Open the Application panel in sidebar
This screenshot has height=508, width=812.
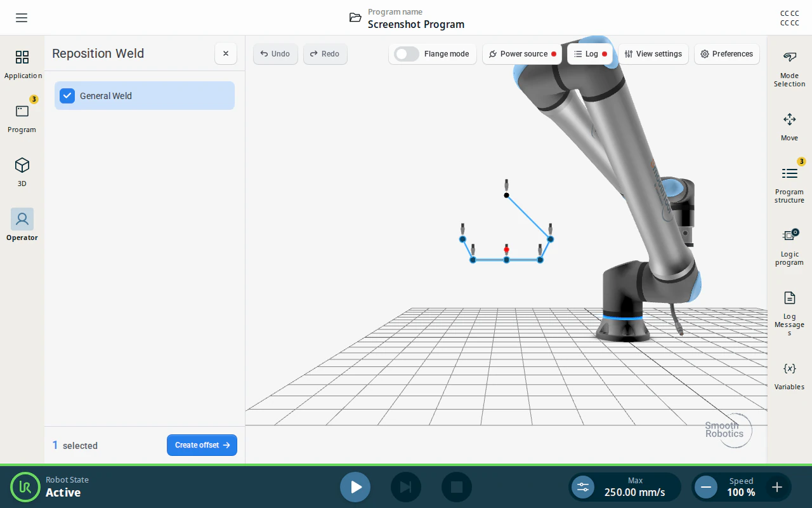(22, 65)
